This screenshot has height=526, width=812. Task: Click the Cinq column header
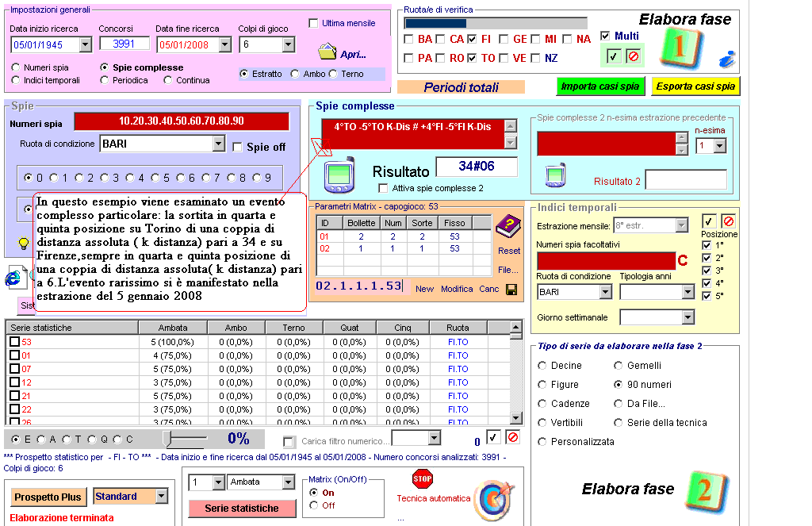tap(402, 328)
